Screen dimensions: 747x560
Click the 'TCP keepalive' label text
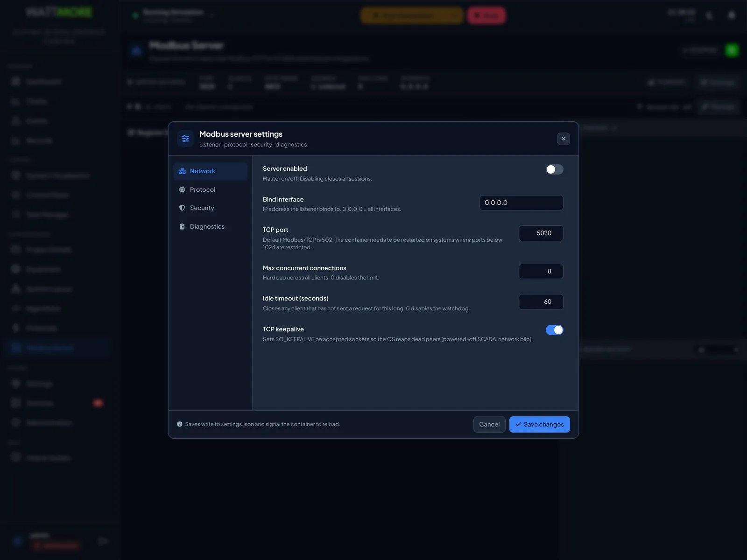[283, 329]
